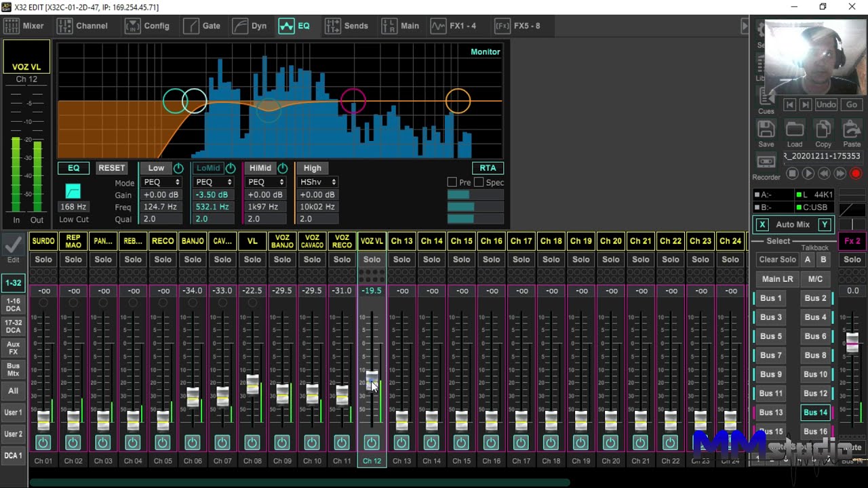Image resolution: width=868 pixels, height=488 pixels.
Task: Click the Fx 2 strip fader
Action: pos(852,342)
